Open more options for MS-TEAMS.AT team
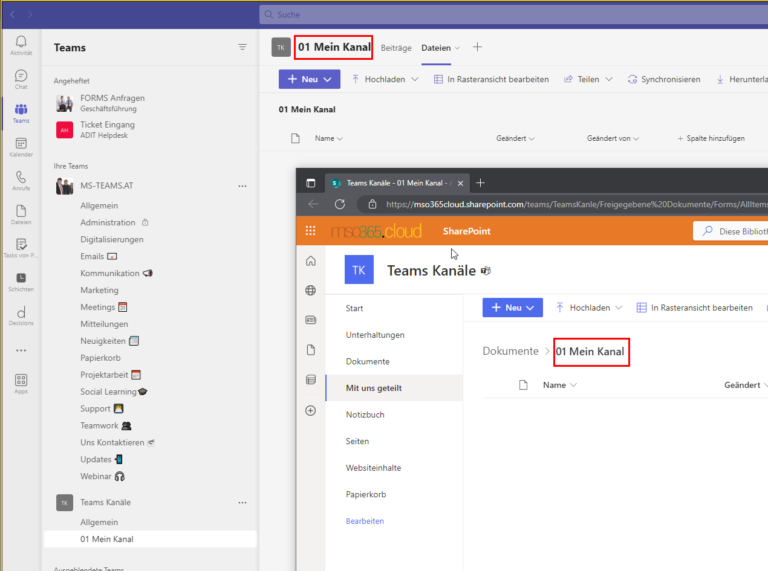The image size is (768, 571). coord(242,186)
